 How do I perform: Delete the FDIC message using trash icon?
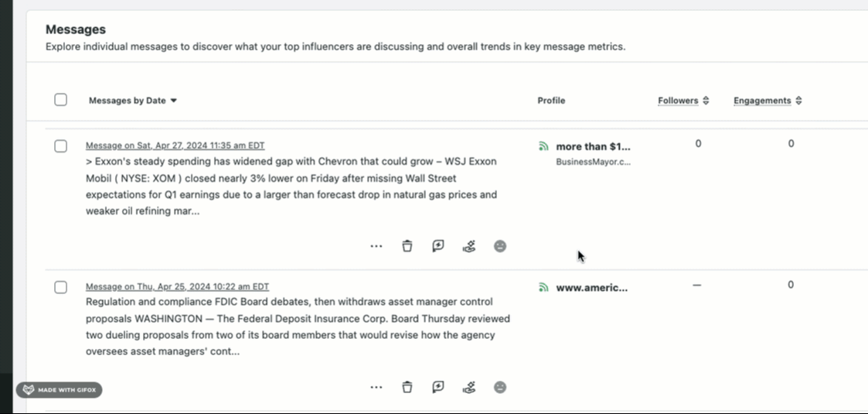point(407,387)
